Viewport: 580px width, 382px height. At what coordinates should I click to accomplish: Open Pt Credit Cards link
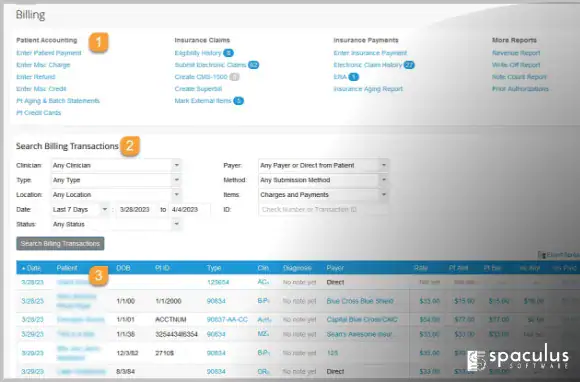[38, 113]
